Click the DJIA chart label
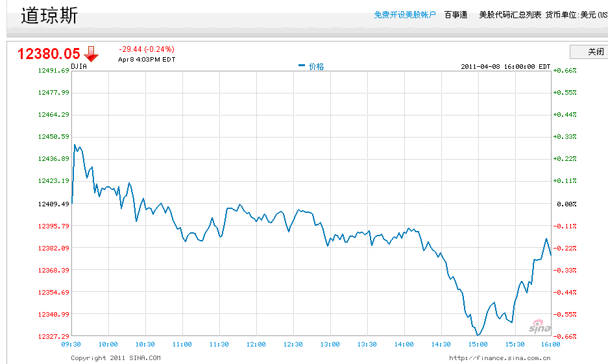 (79, 66)
